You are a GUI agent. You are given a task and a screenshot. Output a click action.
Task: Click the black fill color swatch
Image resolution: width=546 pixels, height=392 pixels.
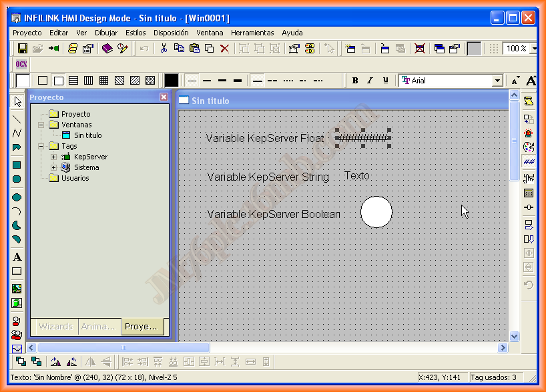point(172,81)
